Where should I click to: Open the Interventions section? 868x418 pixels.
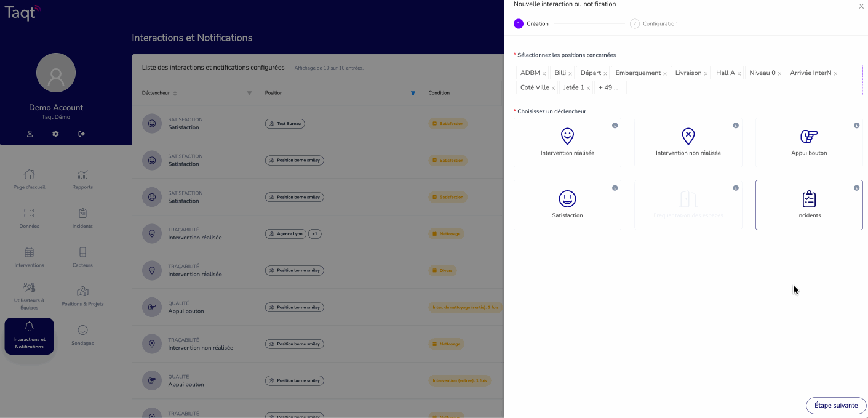pos(29,257)
